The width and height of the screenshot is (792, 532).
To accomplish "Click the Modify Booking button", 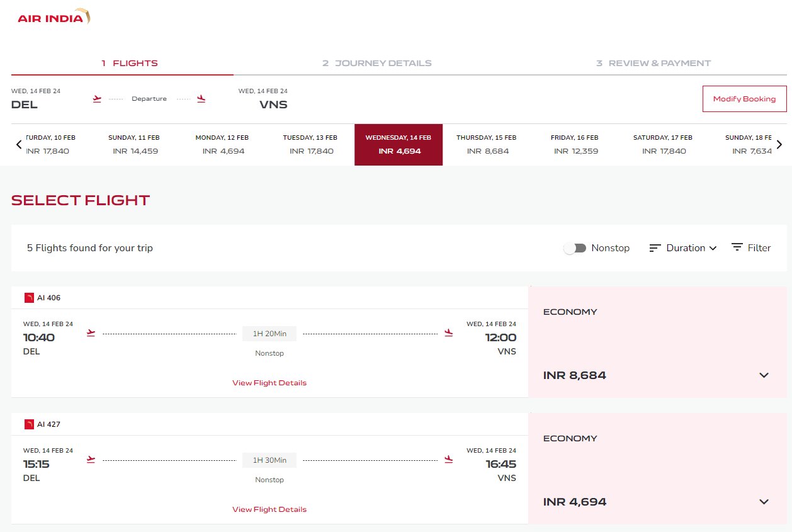I will (x=745, y=99).
